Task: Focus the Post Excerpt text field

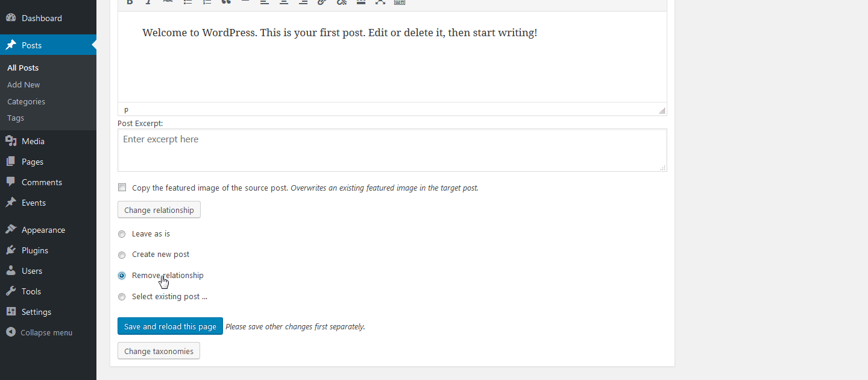Action: tap(392, 150)
